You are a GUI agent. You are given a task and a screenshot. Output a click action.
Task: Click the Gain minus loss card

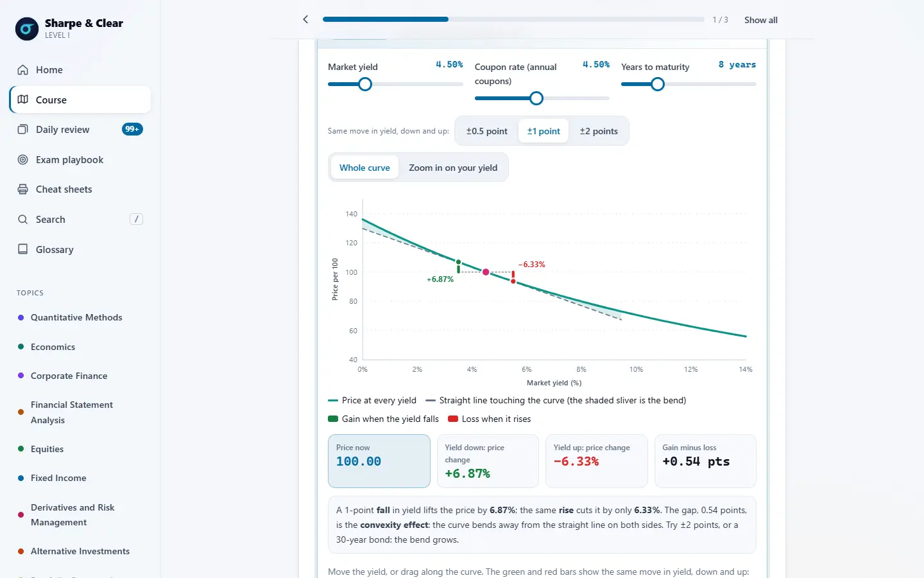point(705,461)
